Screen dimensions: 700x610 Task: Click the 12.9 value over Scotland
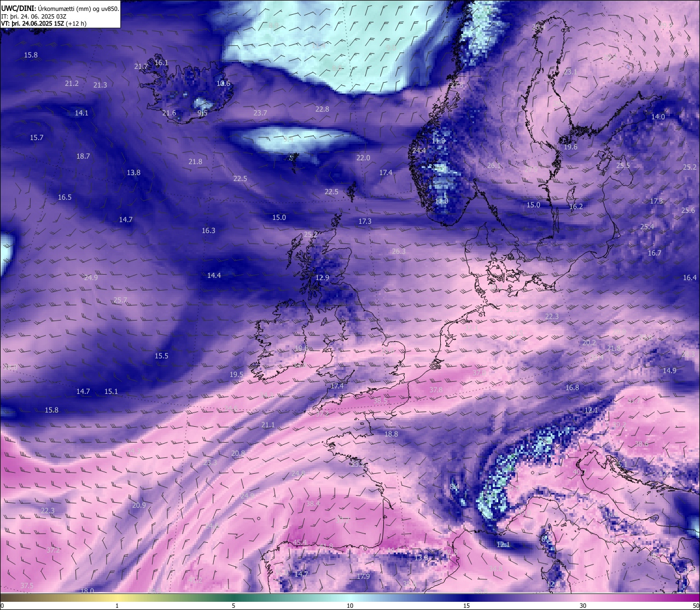coord(323,278)
